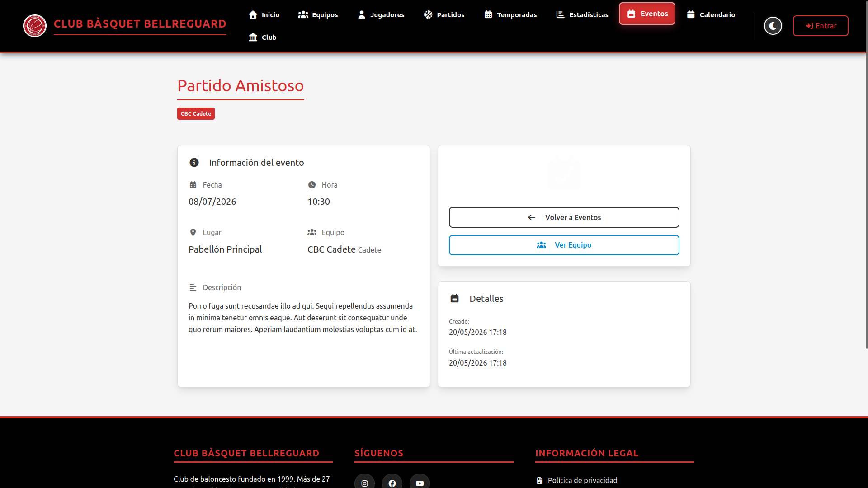
Task: Click the CBC Cadete team name text
Action: [x=331, y=249]
